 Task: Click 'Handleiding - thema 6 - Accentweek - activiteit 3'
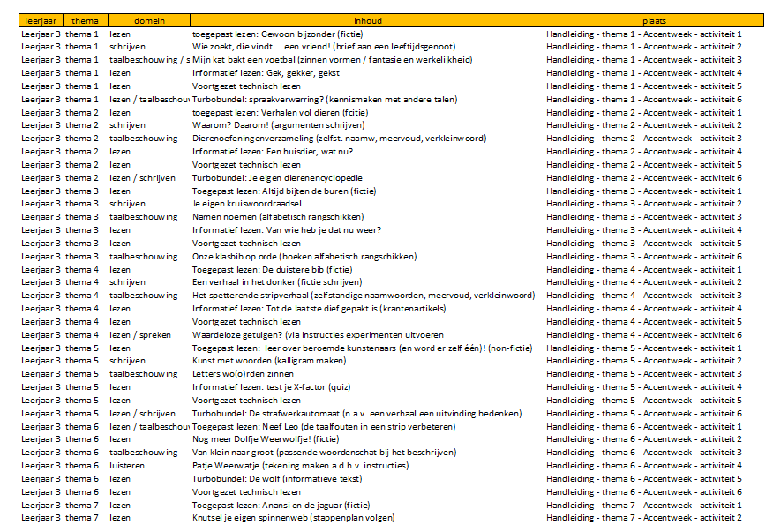click(644, 452)
